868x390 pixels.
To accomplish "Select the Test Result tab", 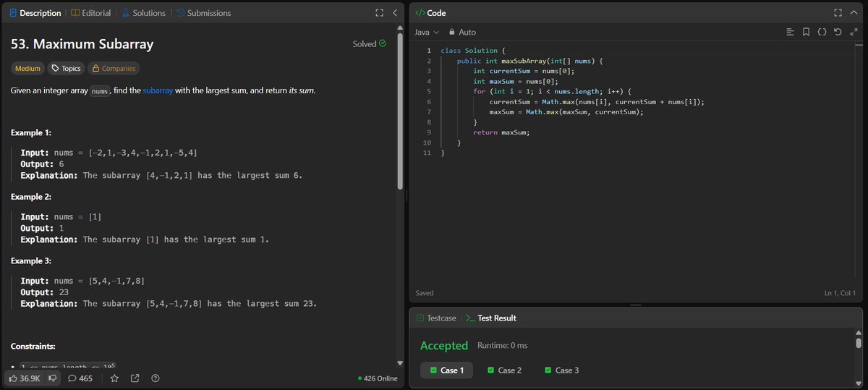I will pyautogui.click(x=490, y=318).
